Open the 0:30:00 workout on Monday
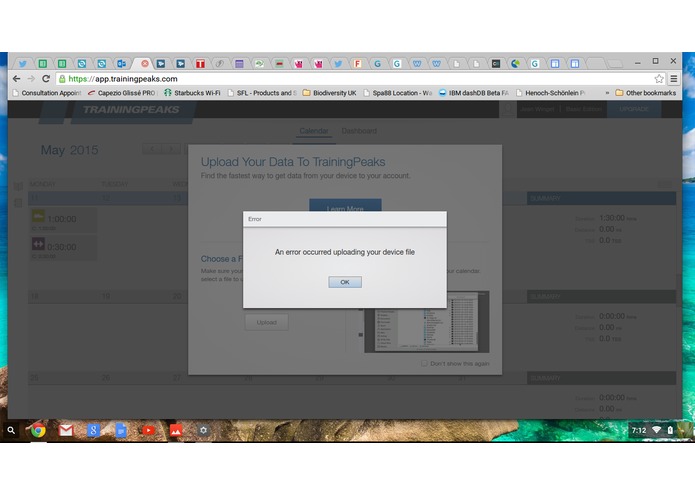This screenshot has height=494, width=695. coord(63,247)
